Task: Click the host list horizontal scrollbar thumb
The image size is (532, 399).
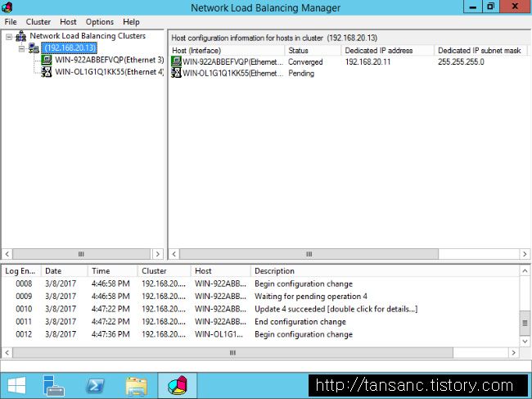Action: tap(309, 254)
